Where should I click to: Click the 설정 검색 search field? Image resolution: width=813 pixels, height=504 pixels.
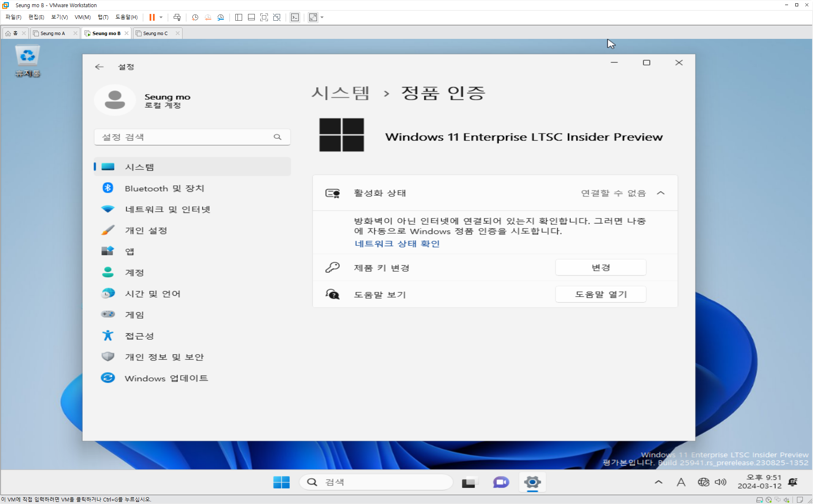pos(186,137)
